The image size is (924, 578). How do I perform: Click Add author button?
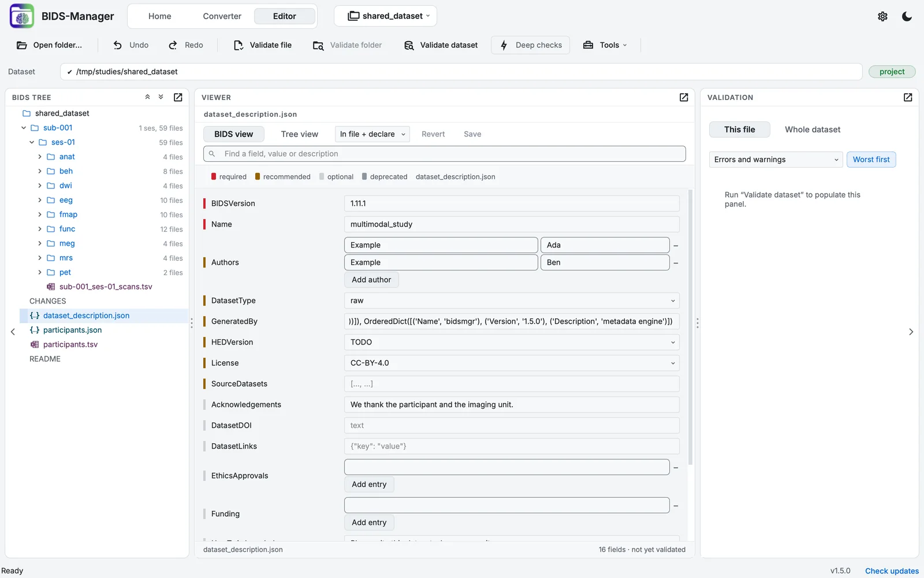point(371,280)
